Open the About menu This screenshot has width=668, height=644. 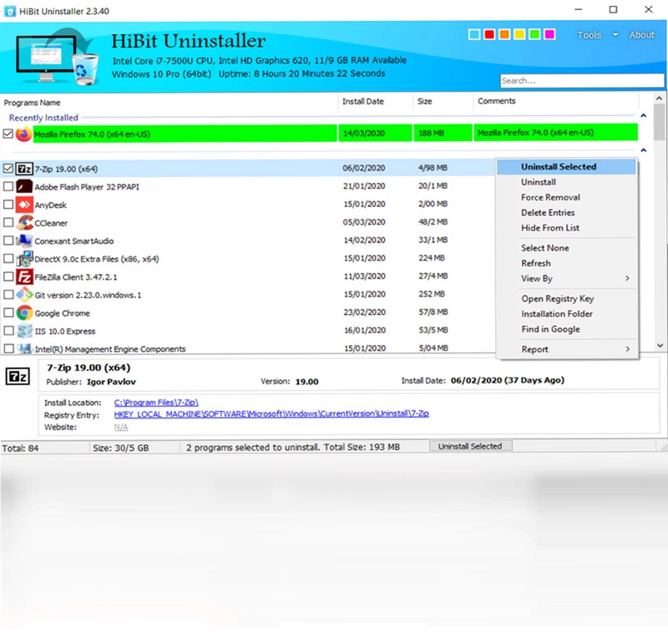click(641, 35)
